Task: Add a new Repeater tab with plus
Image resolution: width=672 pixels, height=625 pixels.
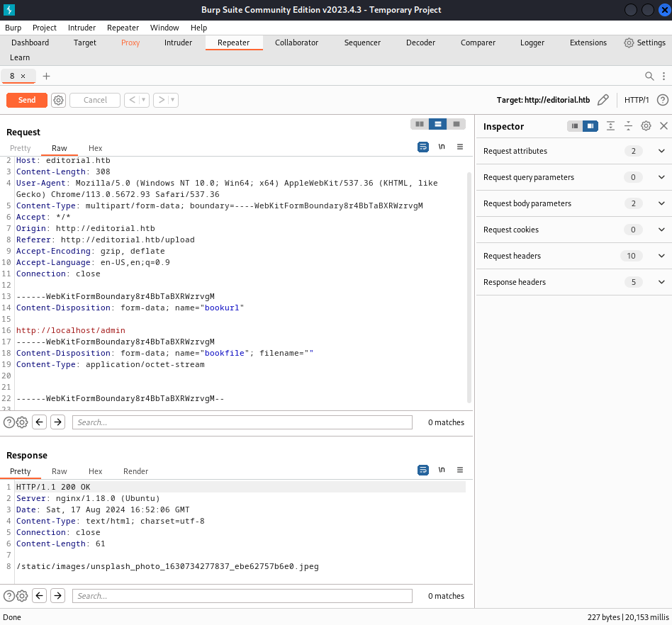Action: pos(46,77)
